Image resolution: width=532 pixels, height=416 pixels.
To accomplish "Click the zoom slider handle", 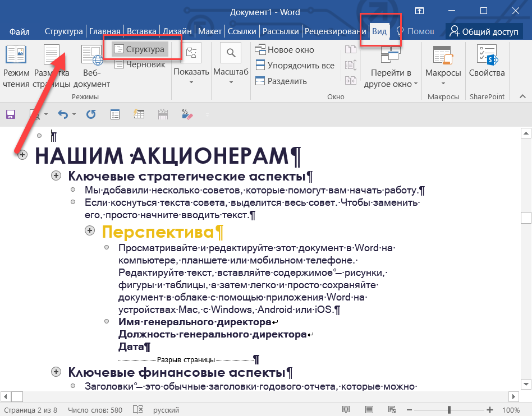I will [449, 410].
